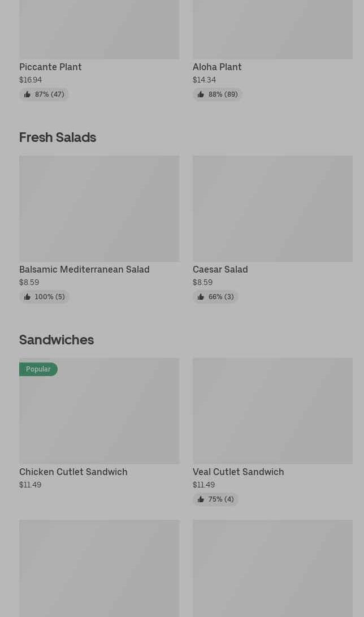Click the Sandwiches section heading
Screen dimensions: 364x617
pyautogui.click(x=57, y=340)
